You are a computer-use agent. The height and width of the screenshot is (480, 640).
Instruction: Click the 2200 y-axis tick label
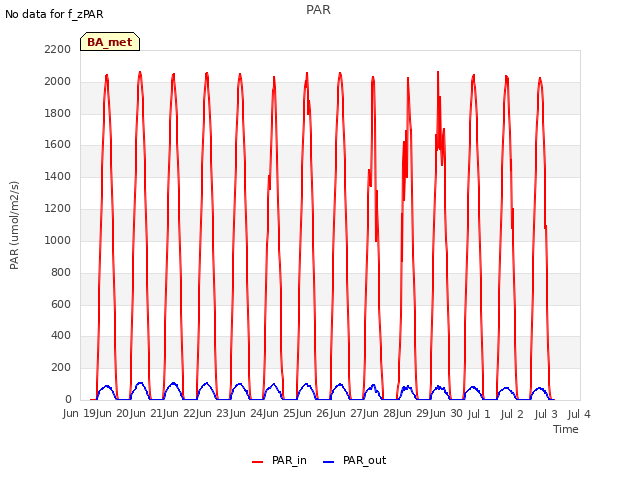[58, 49]
